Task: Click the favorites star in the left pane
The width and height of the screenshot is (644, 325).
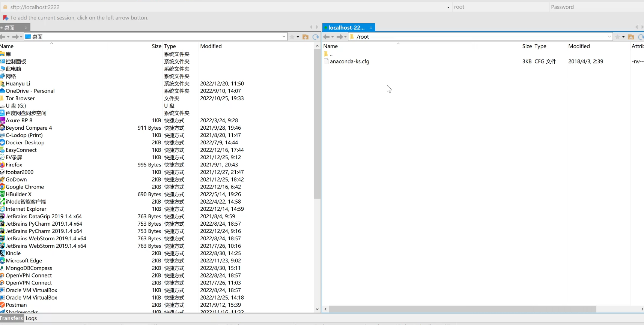Action: (x=292, y=37)
